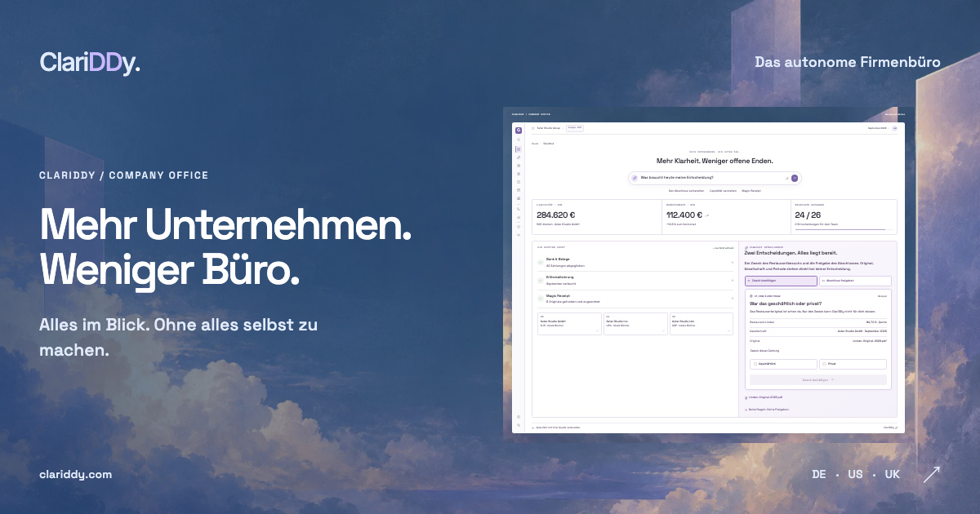Click the check icon next to Magic Receipt row
This screenshot has width=980, height=514.
click(x=541, y=299)
